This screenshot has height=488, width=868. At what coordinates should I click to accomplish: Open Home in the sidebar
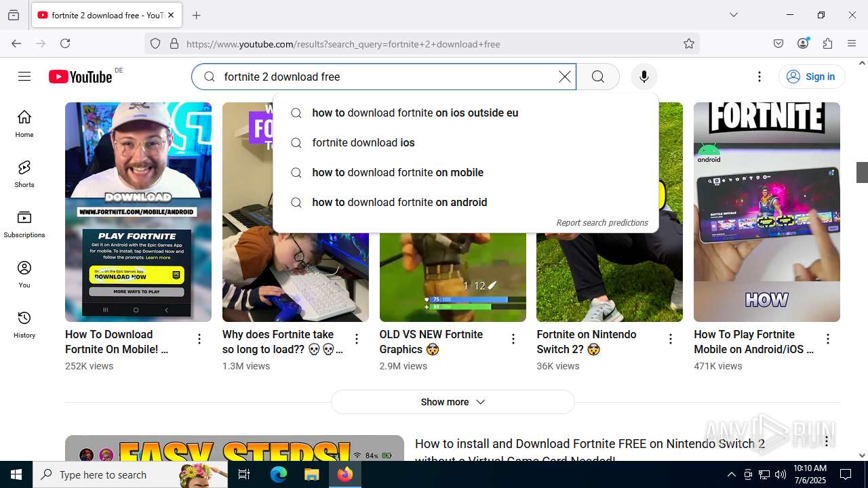(x=24, y=123)
